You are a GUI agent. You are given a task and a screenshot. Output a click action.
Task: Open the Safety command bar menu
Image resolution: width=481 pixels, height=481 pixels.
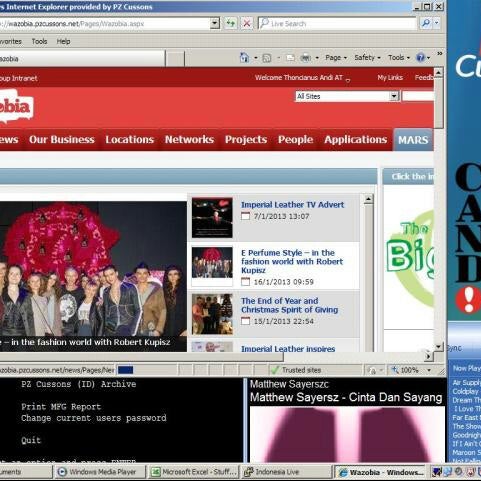[x=367, y=58]
